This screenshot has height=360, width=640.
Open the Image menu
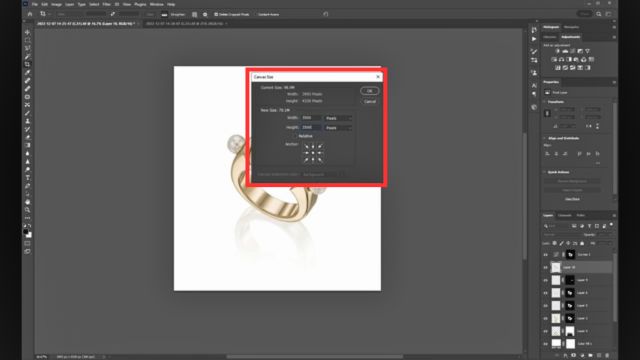point(56,4)
